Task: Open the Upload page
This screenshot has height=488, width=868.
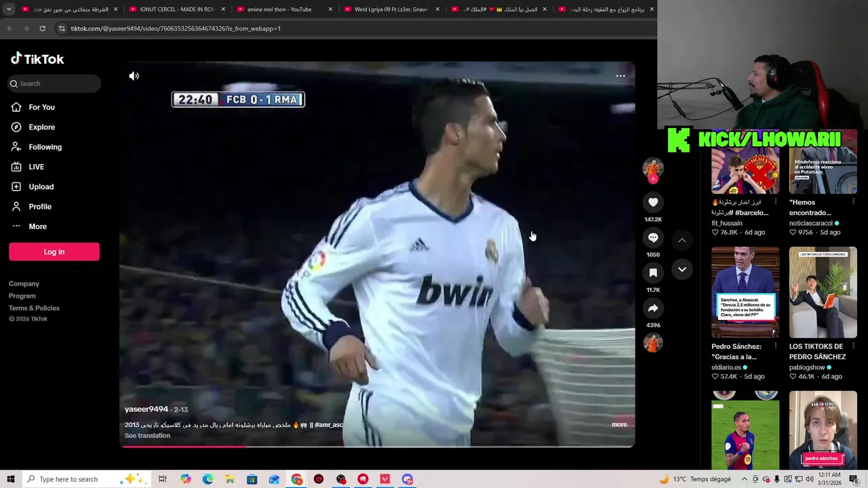Action: pyautogui.click(x=41, y=186)
